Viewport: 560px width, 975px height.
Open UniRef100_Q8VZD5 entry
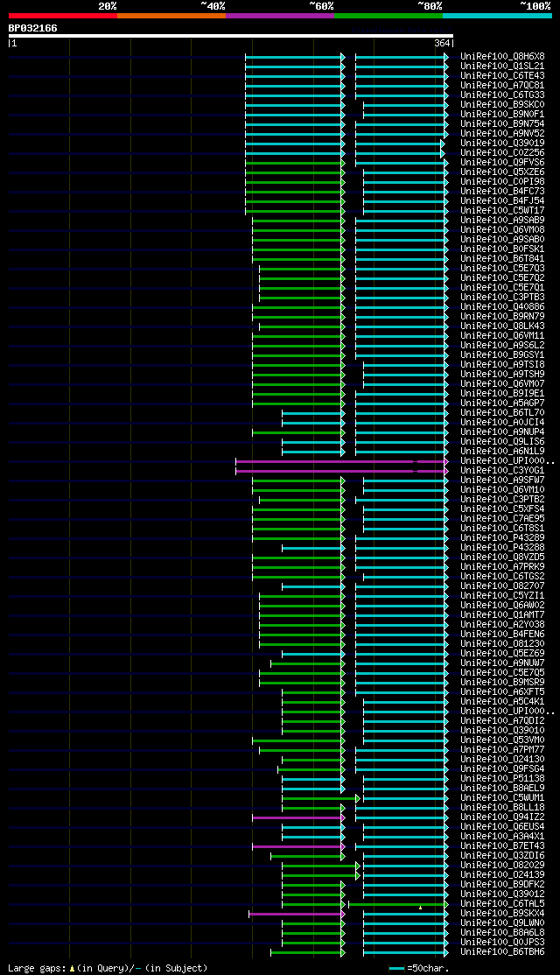pos(503,558)
